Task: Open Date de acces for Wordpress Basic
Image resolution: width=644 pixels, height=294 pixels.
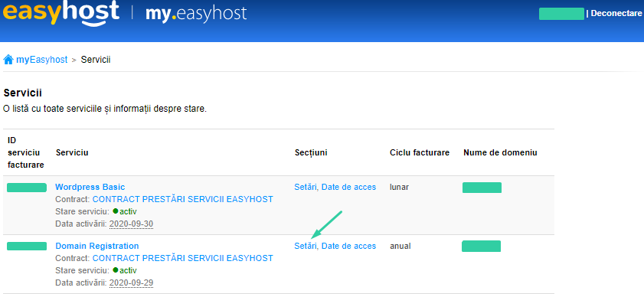Action: point(348,188)
